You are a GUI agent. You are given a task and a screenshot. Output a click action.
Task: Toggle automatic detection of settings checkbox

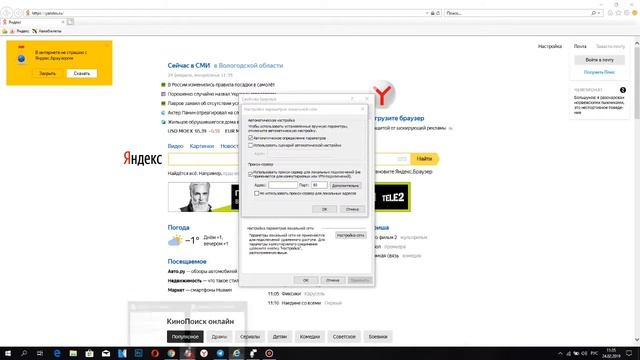tap(251, 138)
